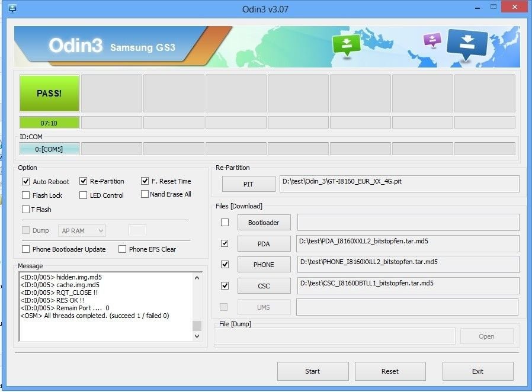This screenshot has width=532, height=392.
Task: Click the CSC file button
Action: pyautogui.click(x=264, y=286)
